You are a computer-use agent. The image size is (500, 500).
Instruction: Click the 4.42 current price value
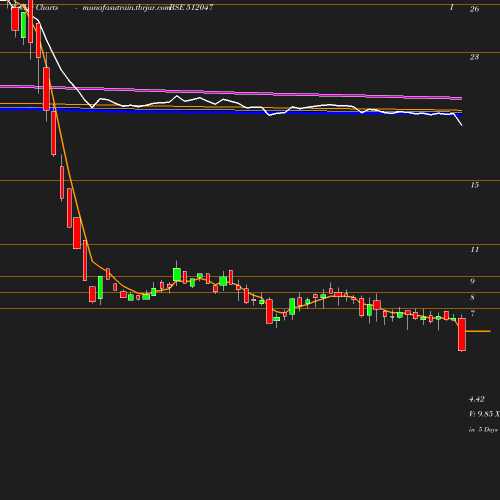pos(477,399)
